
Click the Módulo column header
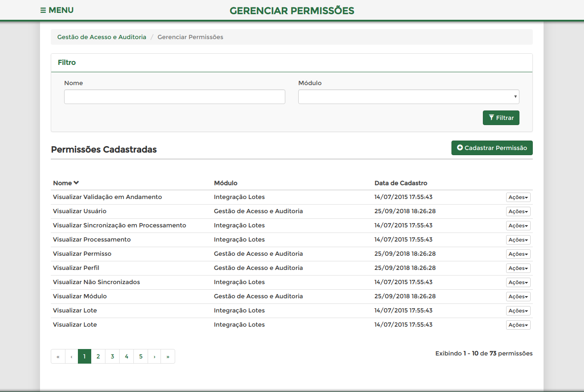(226, 183)
